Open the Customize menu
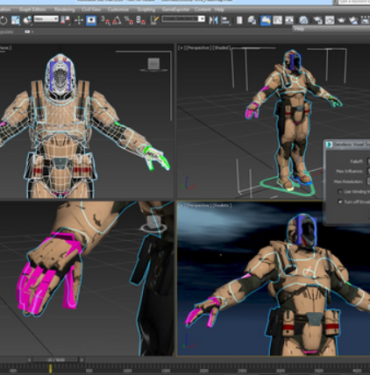Screen dimensions: 370x375 pyautogui.click(x=118, y=9)
